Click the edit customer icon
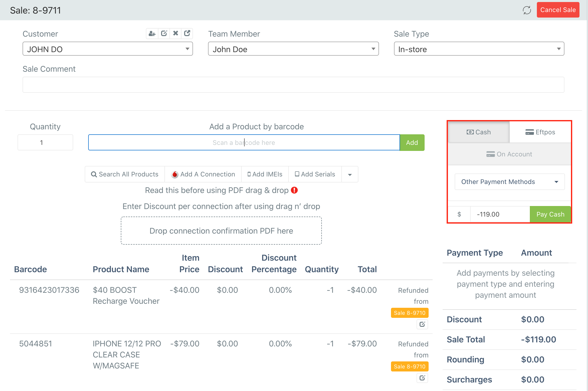 coord(164,34)
